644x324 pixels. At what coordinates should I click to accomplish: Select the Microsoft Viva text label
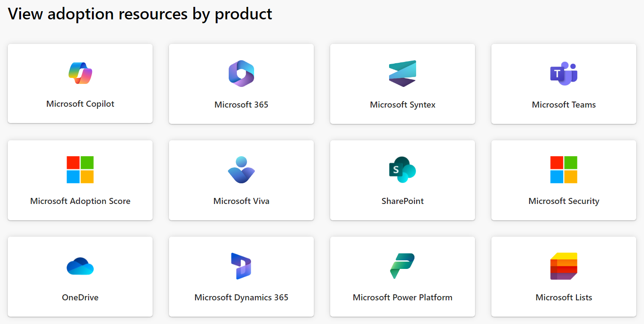(x=241, y=201)
